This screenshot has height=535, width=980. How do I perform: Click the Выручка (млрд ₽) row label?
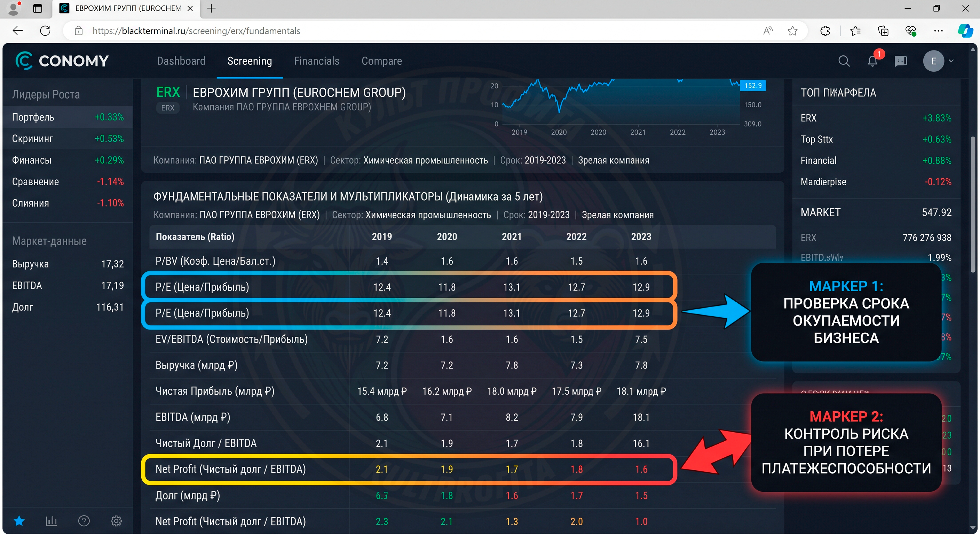pyautogui.click(x=196, y=365)
